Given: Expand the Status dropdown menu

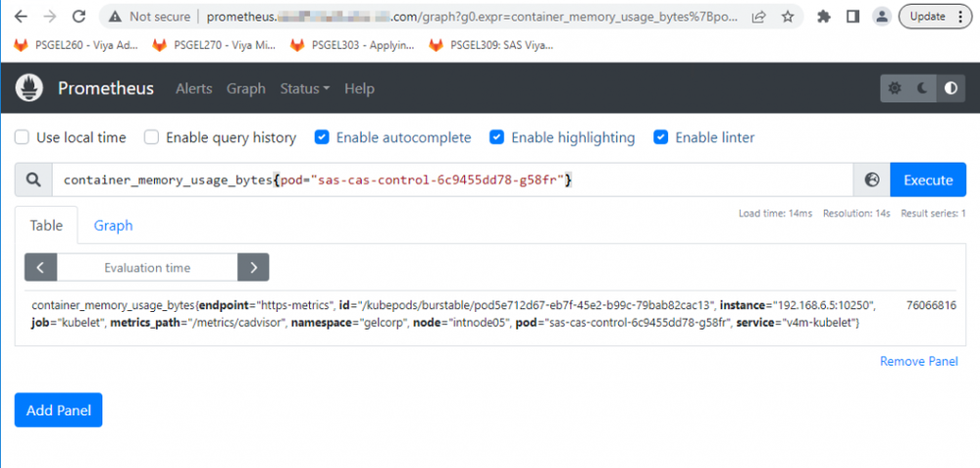Looking at the screenshot, I should (304, 88).
